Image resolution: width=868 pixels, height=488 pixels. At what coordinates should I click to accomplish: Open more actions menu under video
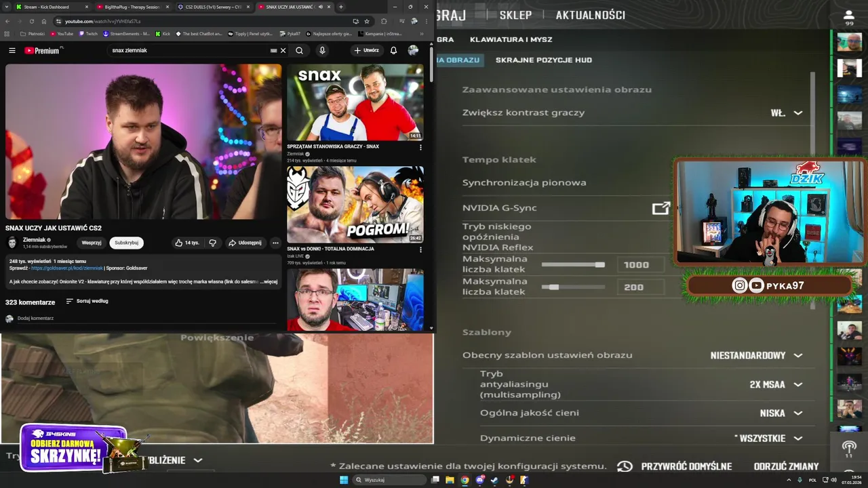coord(275,243)
